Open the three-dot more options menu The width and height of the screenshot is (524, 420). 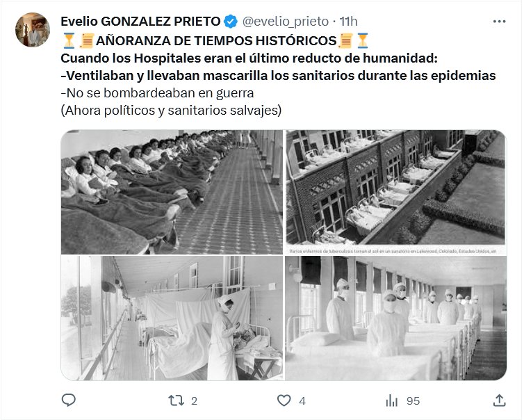(x=499, y=22)
